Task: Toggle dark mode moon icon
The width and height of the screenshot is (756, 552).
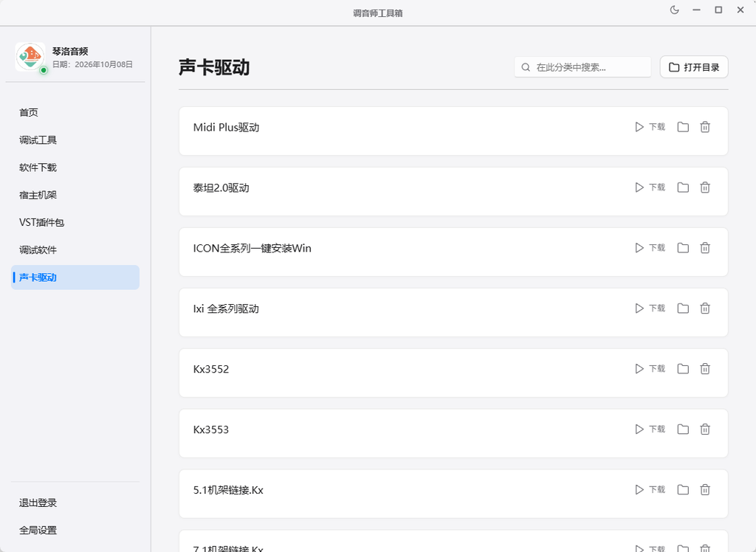Action: 675,10
